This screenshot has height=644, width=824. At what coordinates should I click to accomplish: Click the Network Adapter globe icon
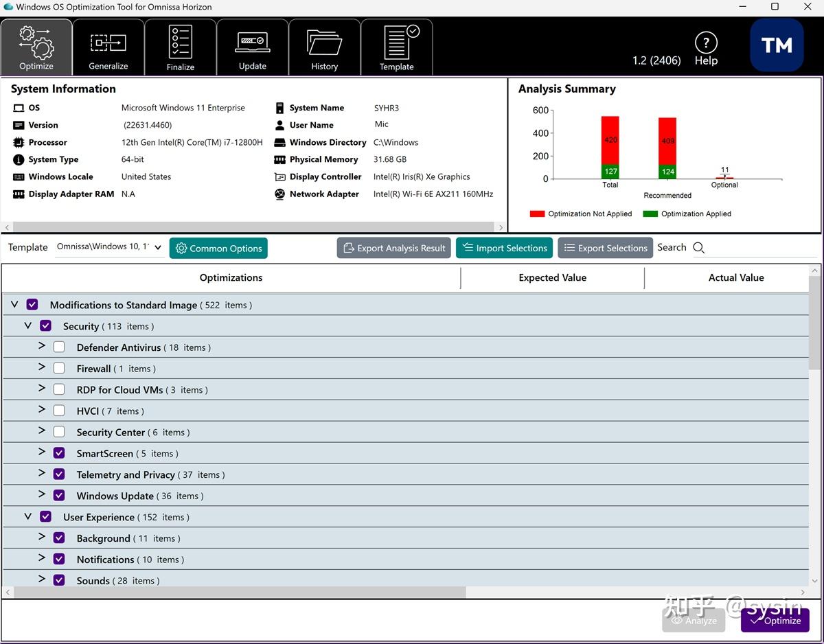279,194
